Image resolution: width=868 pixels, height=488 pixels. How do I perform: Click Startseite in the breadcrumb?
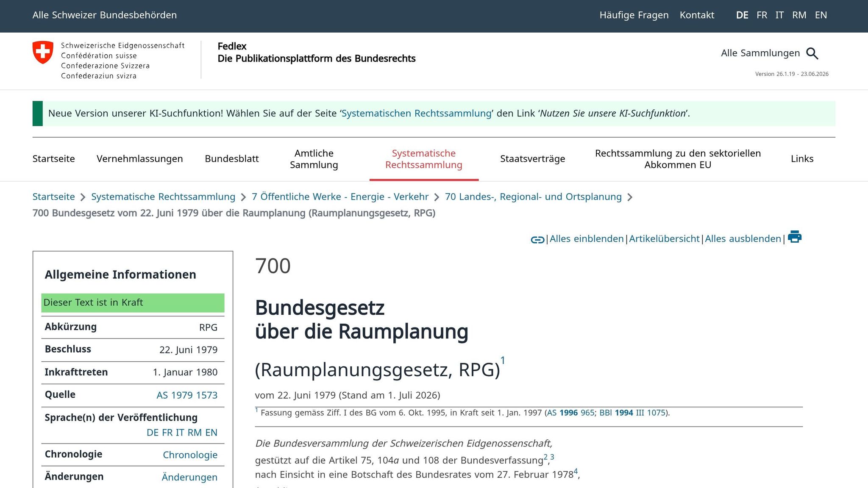(54, 197)
